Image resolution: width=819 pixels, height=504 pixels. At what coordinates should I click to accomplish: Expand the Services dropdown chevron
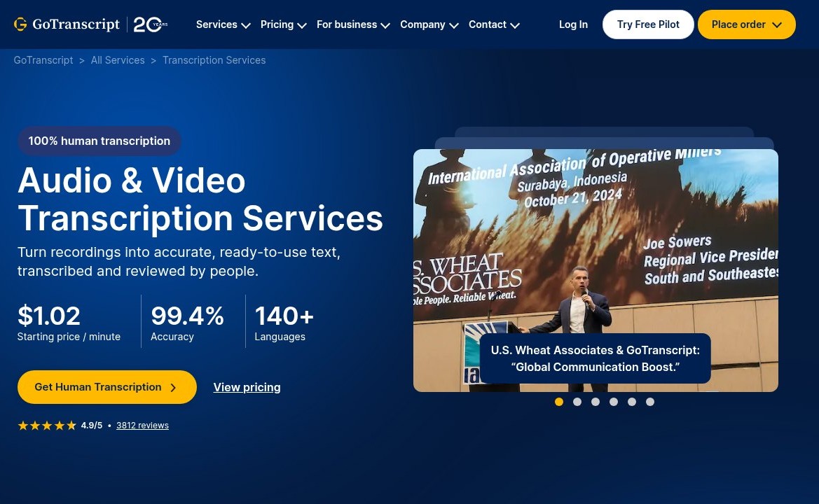[x=246, y=26]
